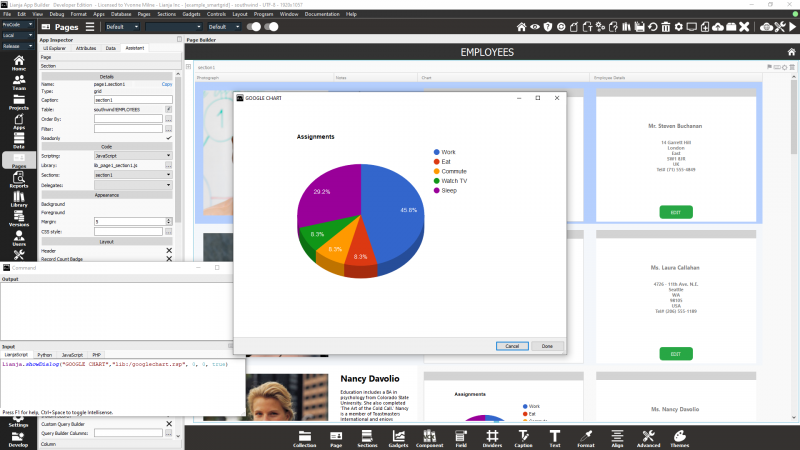
Task: Toggle the Custom Query Builder option
Action: 169,423
